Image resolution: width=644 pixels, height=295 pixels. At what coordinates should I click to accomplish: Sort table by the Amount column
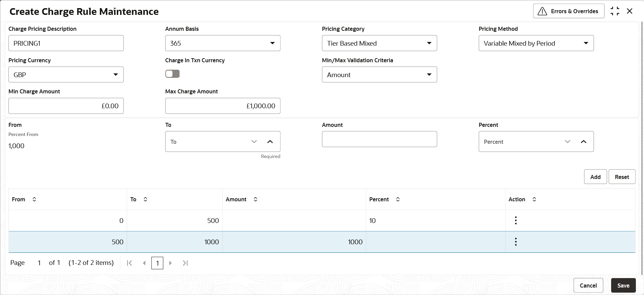[255, 199]
